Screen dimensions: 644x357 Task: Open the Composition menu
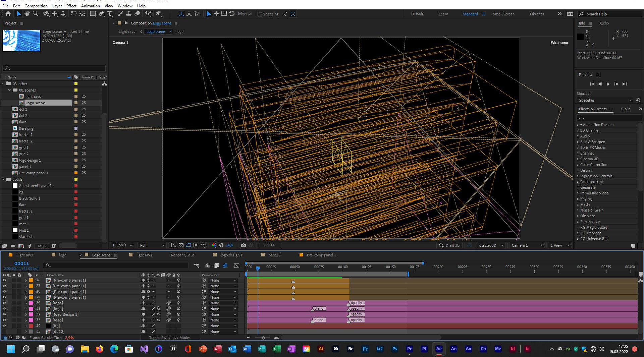36,6
